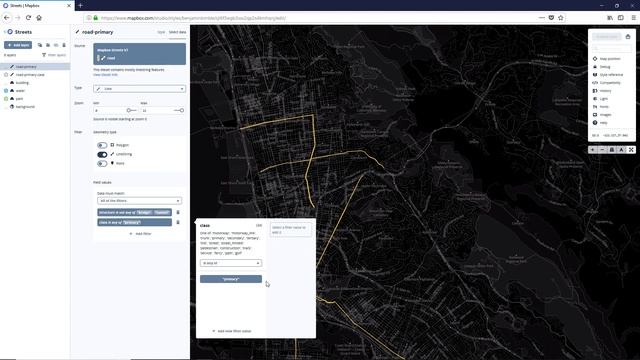Open the layer Type dropdown set to Line
Screen dimensions: 640x360
click(x=140, y=89)
